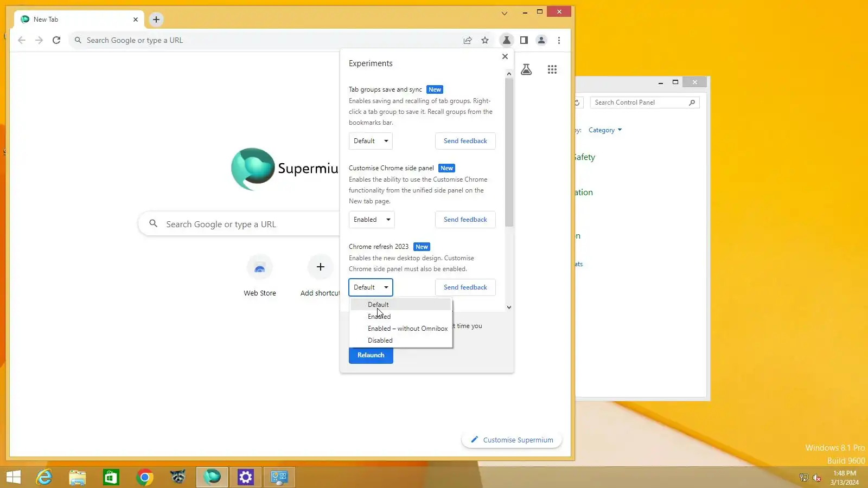Open Tab groups save and sync dropdown

371,141
